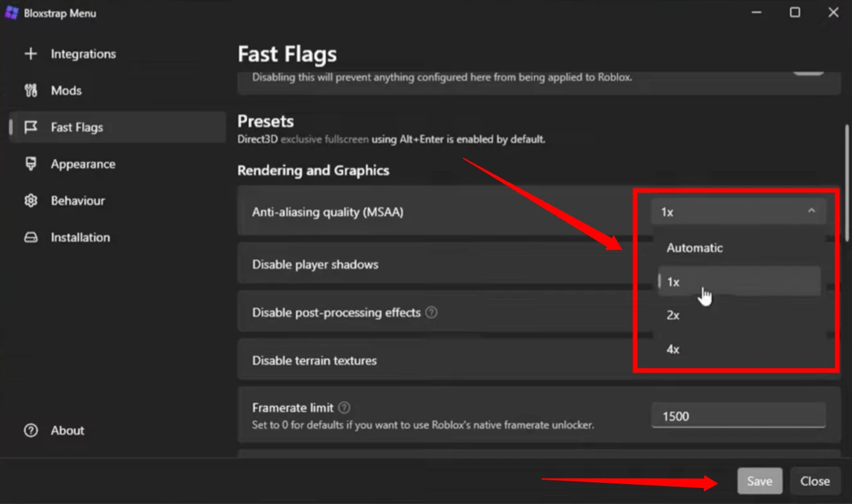Click the 'Anti-aliasing quality (MSAA)' label

(328, 212)
